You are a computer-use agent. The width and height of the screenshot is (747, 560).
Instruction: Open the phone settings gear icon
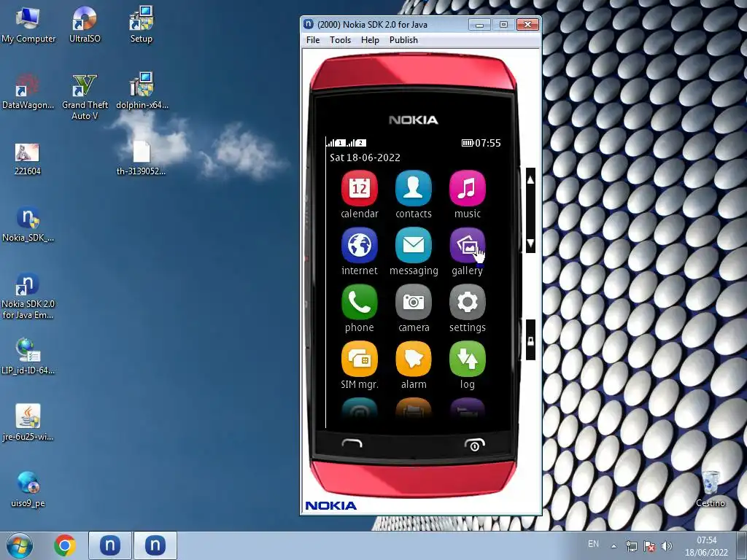(467, 303)
